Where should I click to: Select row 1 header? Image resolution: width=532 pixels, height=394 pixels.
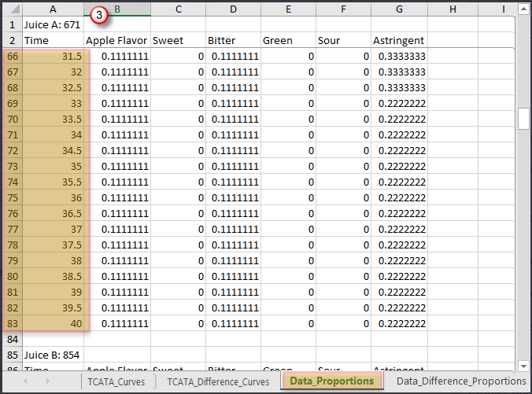coord(13,24)
